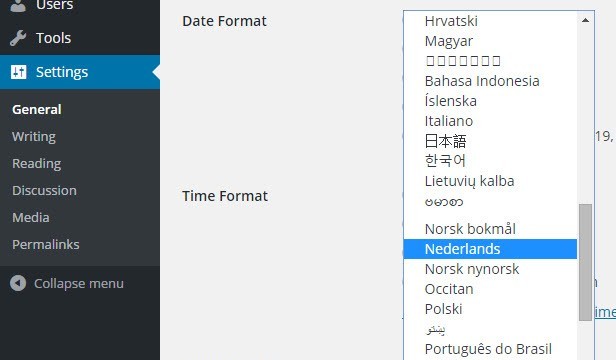Open the Writing settings page
The height and width of the screenshot is (360, 616).
click(34, 137)
